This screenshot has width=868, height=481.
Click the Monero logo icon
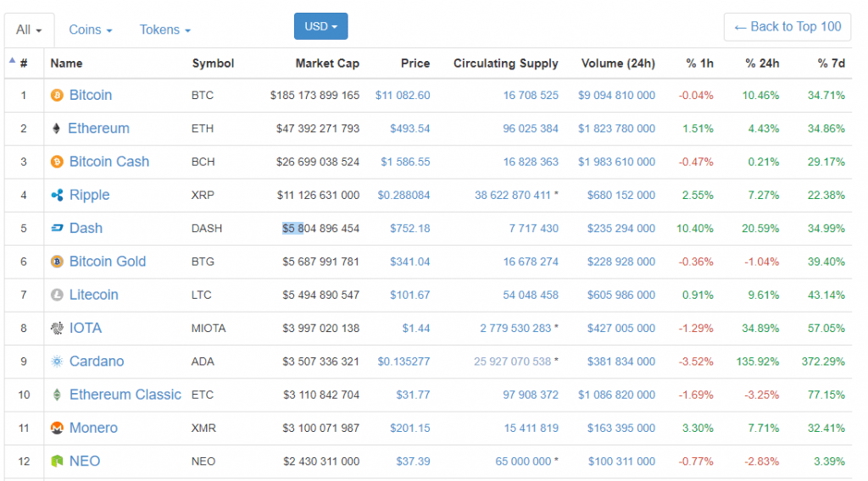click(x=58, y=428)
